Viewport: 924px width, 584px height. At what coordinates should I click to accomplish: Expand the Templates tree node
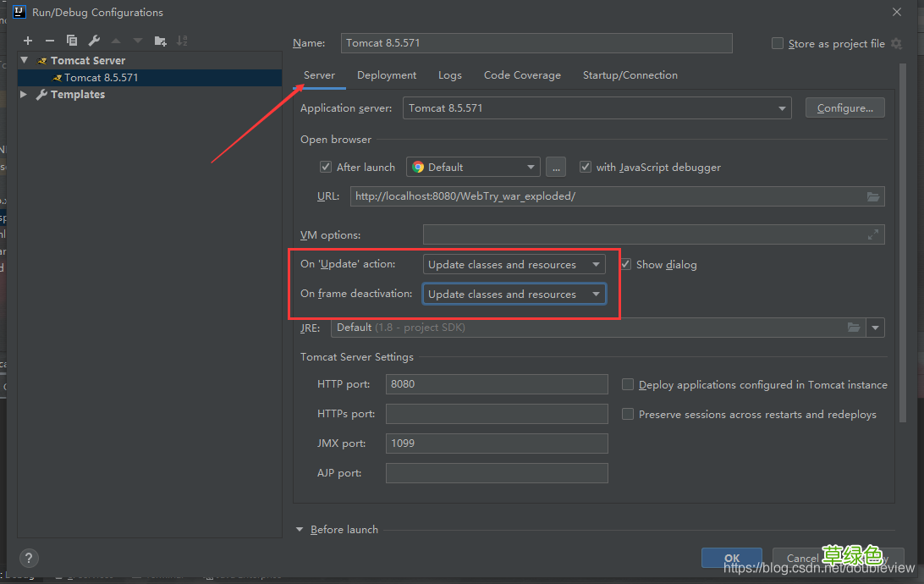pos(24,94)
